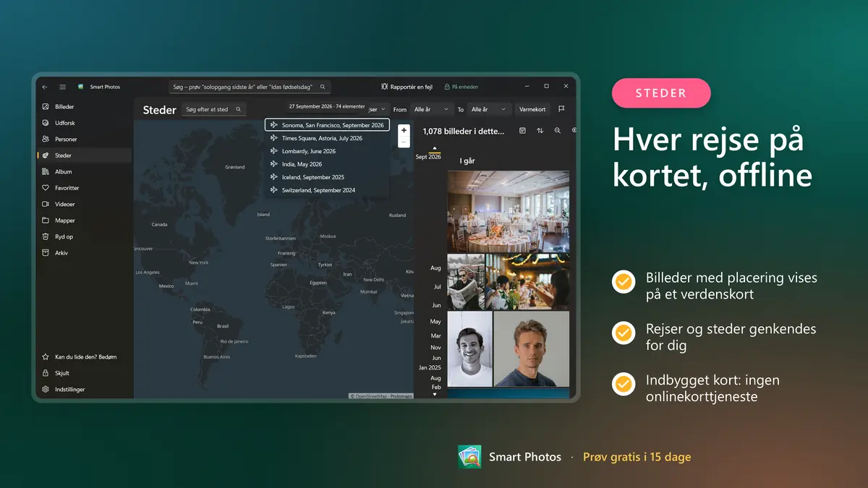Click airplane icon beside Iceland trip

click(x=274, y=177)
